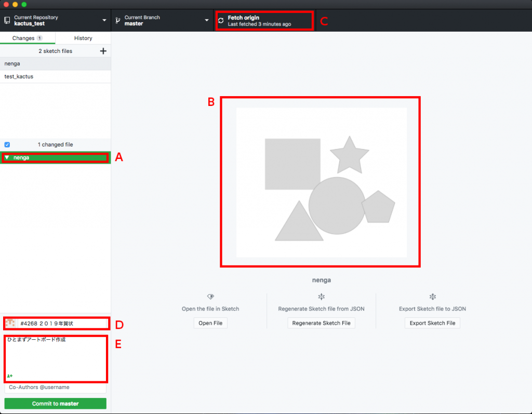
Task: Switch to the History tab
Action: click(83, 38)
